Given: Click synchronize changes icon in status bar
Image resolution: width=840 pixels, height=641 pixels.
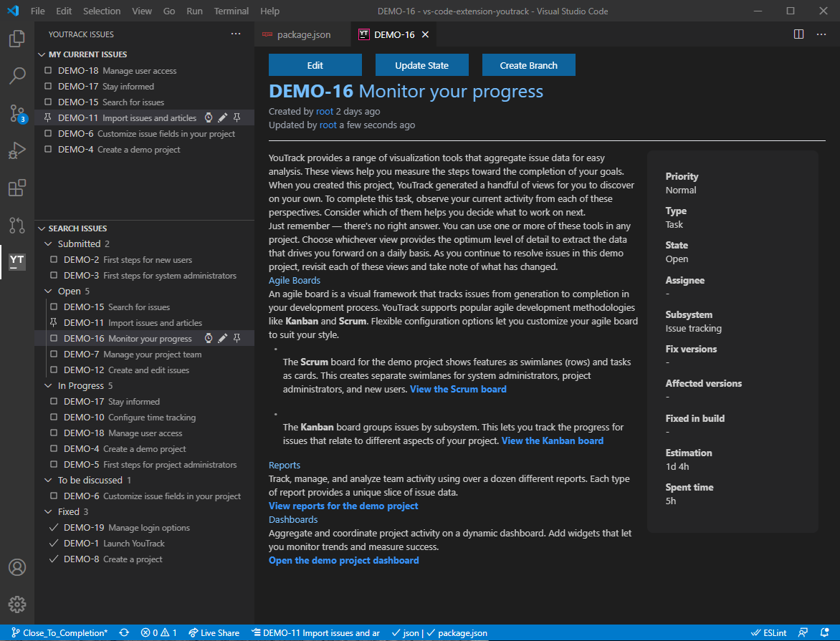Looking at the screenshot, I should coord(124,633).
